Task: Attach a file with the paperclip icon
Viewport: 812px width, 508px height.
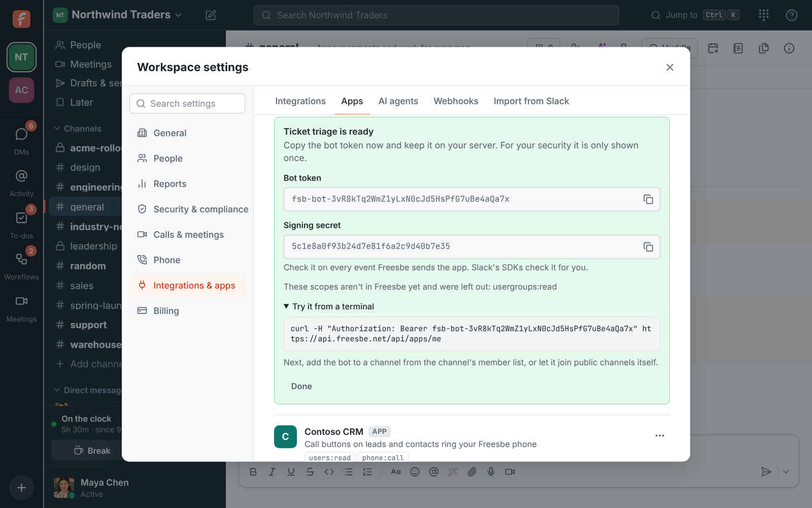Action: (x=472, y=472)
